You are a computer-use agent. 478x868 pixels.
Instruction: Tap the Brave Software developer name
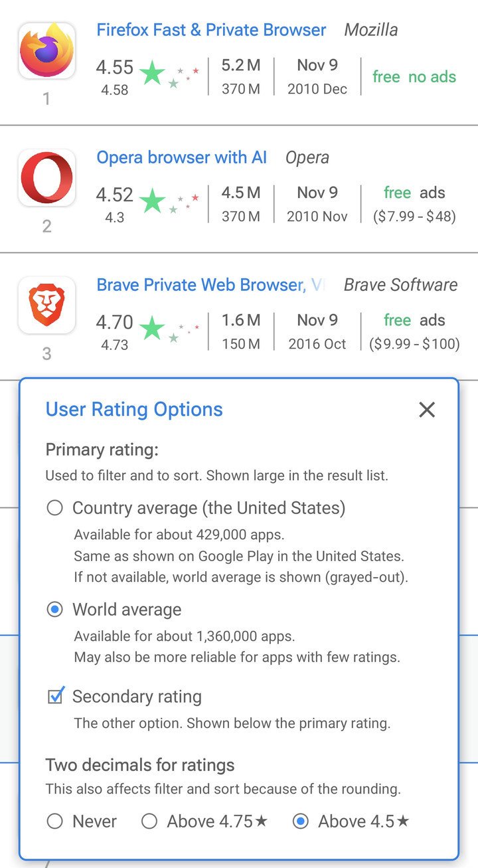click(x=400, y=285)
